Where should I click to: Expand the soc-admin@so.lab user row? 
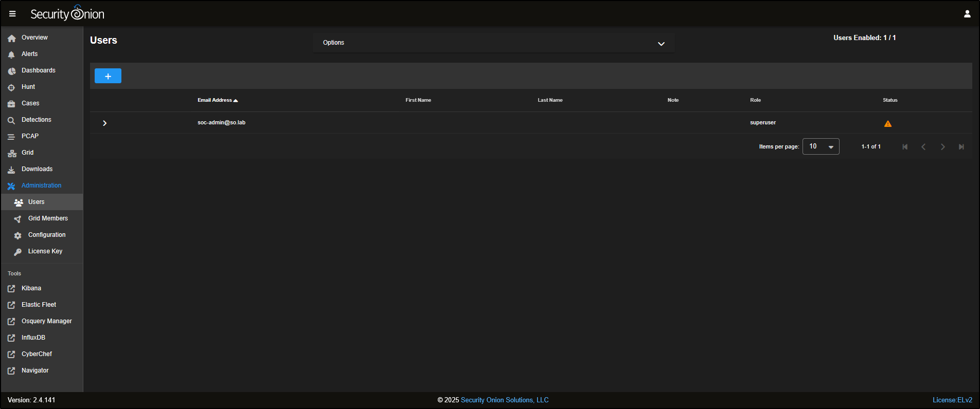[x=104, y=123]
